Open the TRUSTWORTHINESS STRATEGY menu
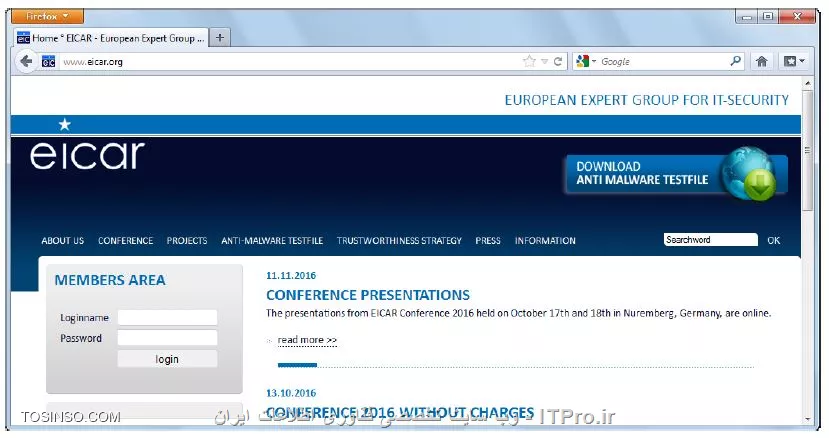 (x=399, y=241)
